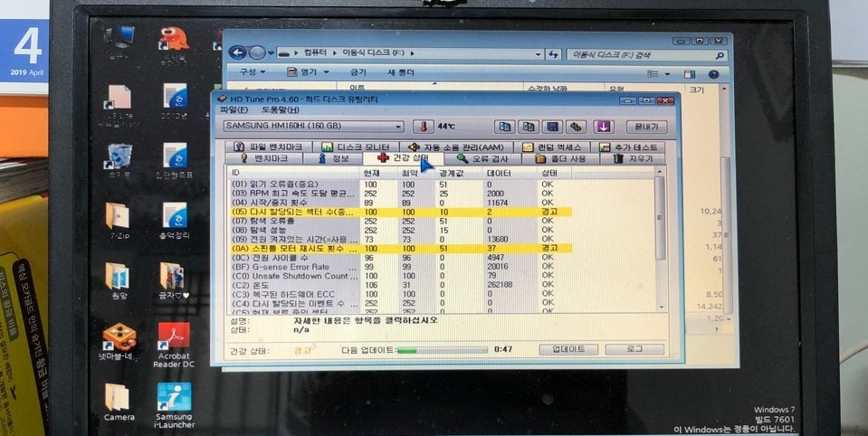Click the next update progress bar
This screenshot has height=436, width=868.
click(x=443, y=350)
